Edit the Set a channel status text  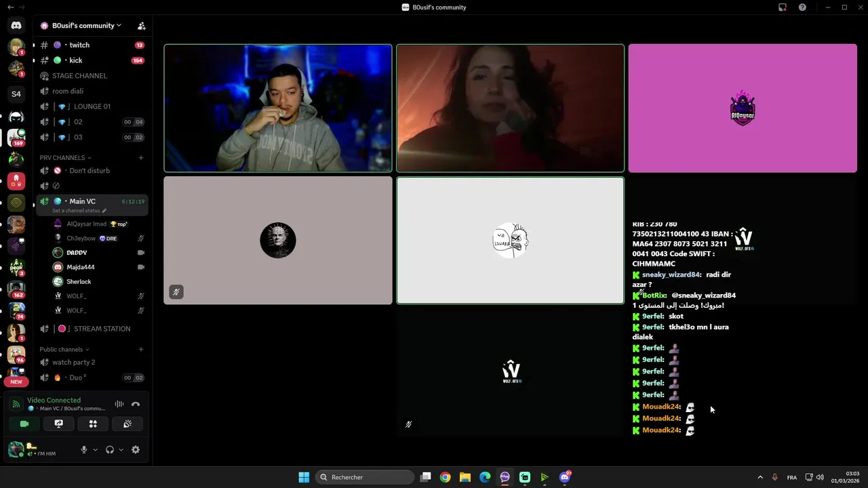coord(79,211)
